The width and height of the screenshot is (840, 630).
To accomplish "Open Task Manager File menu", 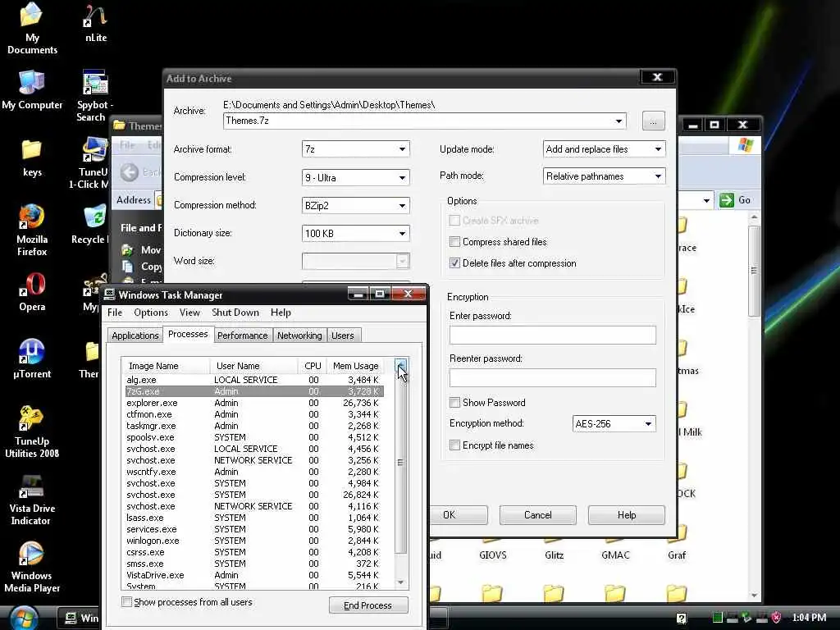I will [x=115, y=313].
